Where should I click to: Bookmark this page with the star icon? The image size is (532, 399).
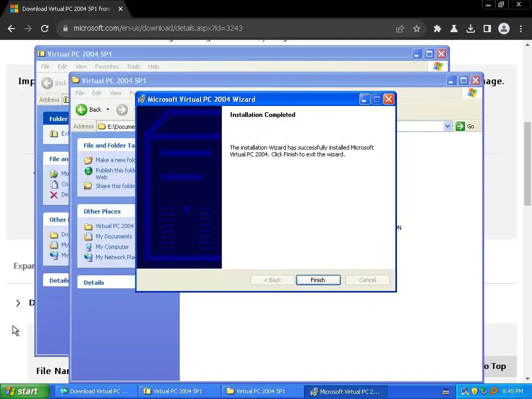click(416, 29)
